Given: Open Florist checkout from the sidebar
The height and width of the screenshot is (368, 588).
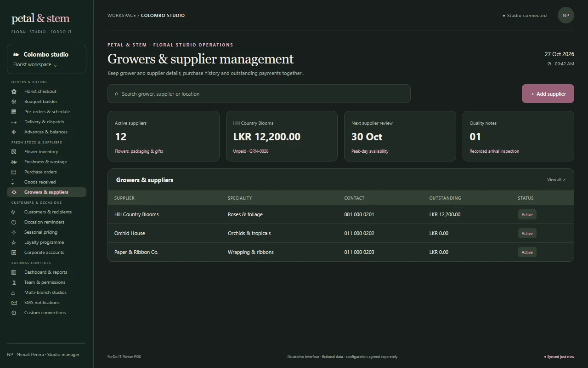Looking at the screenshot, I should [x=46, y=92].
